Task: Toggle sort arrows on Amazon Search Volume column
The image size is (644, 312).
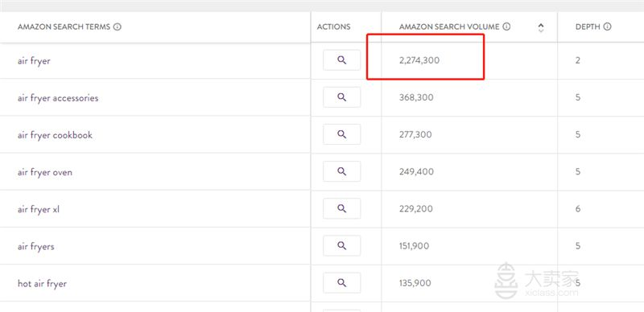Action: 541,27
